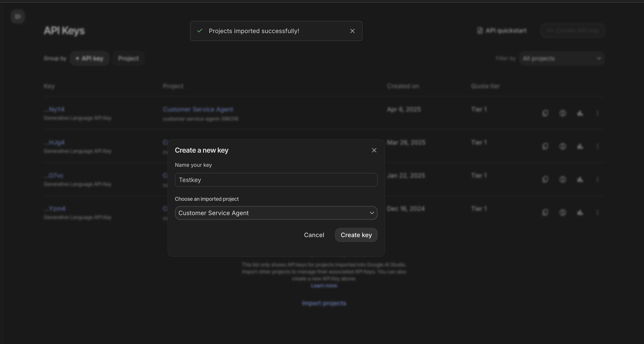Screen dimensions: 644x344
Task: Open the imported project dropdown
Action: pos(276,213)
